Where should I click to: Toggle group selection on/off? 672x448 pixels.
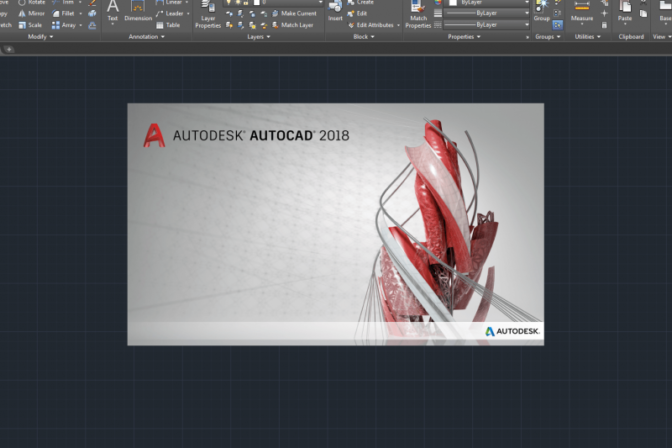coord(558,25)
